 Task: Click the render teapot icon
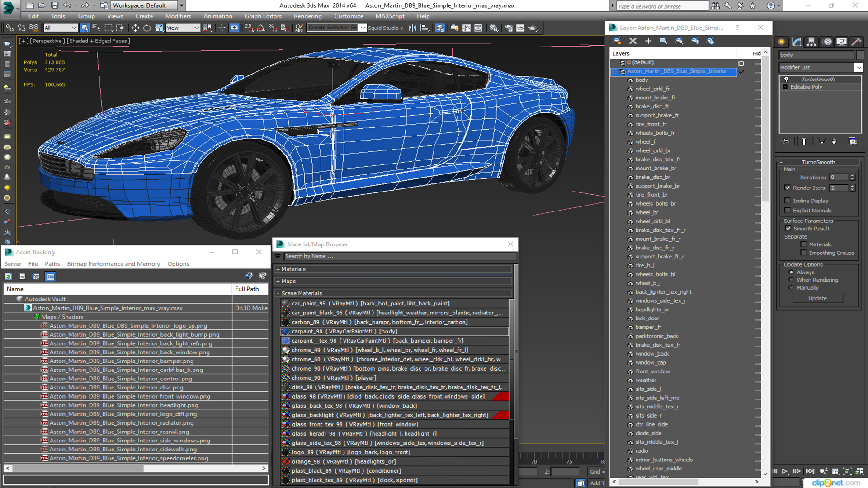click(x=533, y=28)
